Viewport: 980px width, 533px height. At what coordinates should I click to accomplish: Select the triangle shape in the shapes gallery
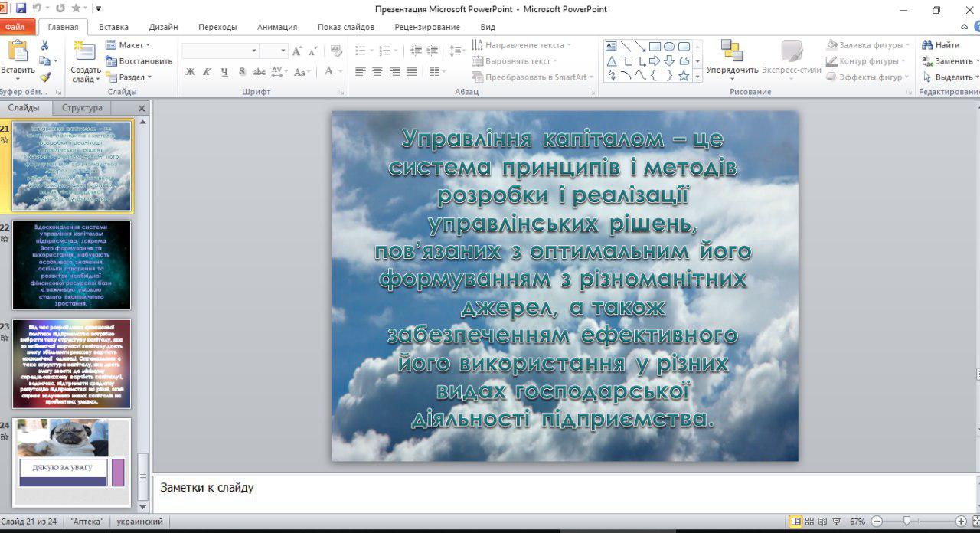612,60
